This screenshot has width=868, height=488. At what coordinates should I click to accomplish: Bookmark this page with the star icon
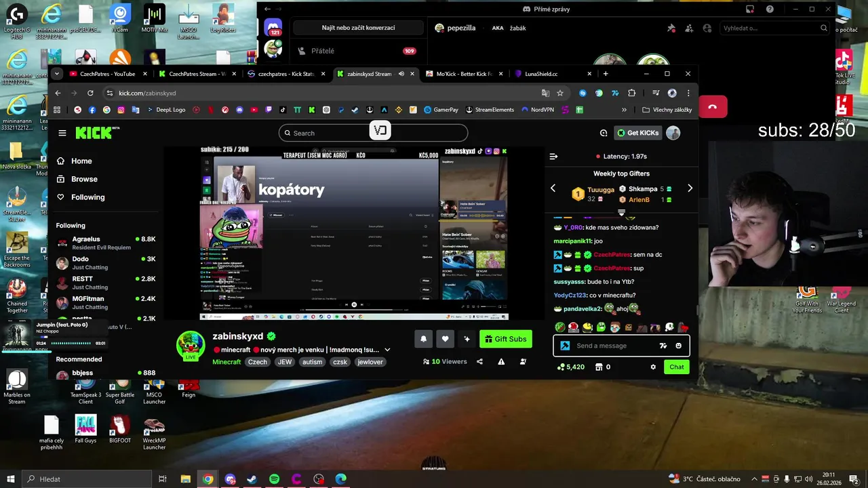[560, 93]
